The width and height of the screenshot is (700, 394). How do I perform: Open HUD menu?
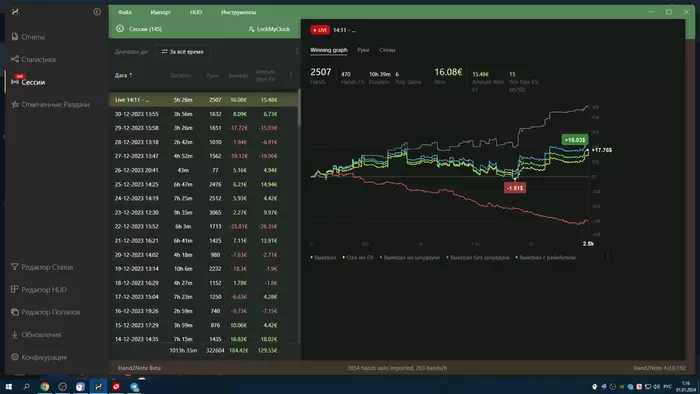pyautogui.click(x=196, y=12)
